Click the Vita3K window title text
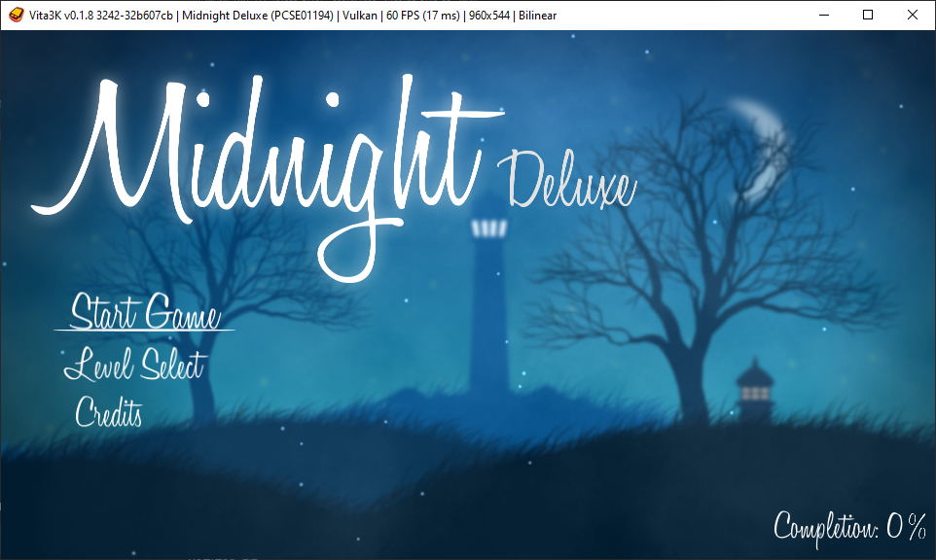This screenshot has height=560, width=936. tap(293, 16)
